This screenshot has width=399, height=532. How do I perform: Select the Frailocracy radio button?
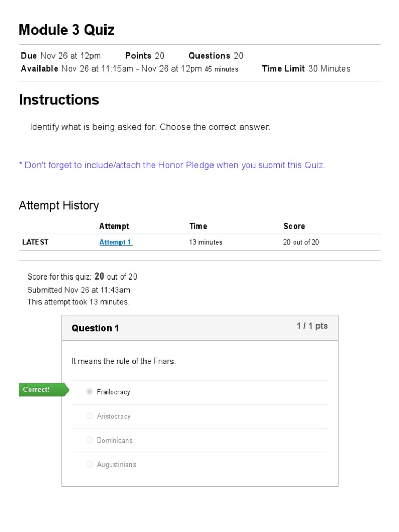[x=89, y=392]
